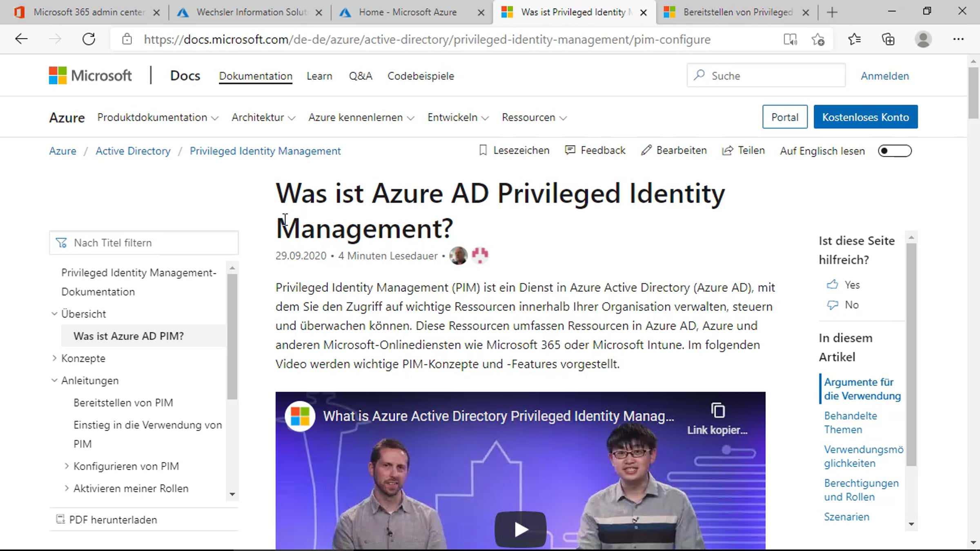
Task: Click the browser refresh icon
Action: [89, 39]
